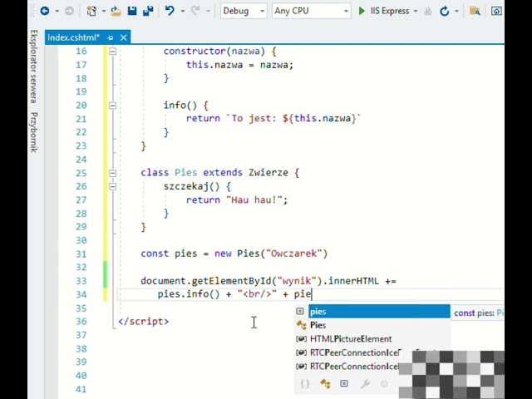532x399 pixels.
Task: Click 'const pies: Pi' tooltip next to IntelliSense list
Action: [479, 313]
